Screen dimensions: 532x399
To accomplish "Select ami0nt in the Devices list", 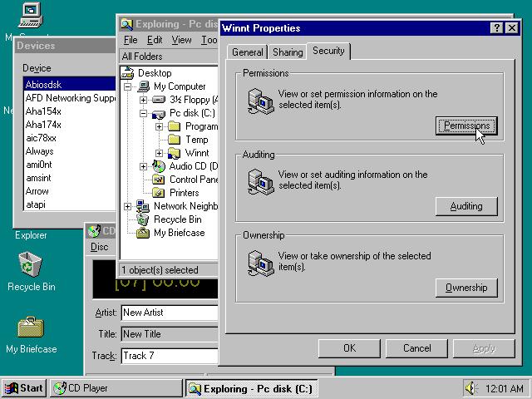I will [70, 165].
